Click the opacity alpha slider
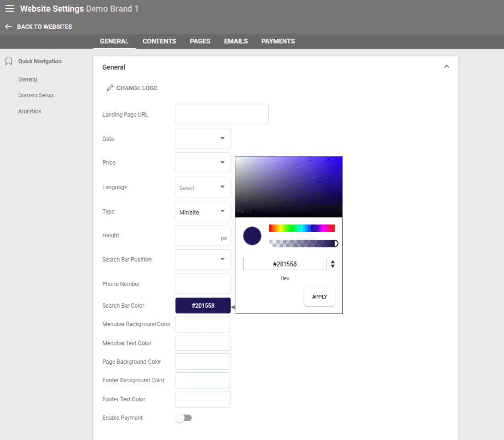 pyautogui.click(x=302, y=243)
